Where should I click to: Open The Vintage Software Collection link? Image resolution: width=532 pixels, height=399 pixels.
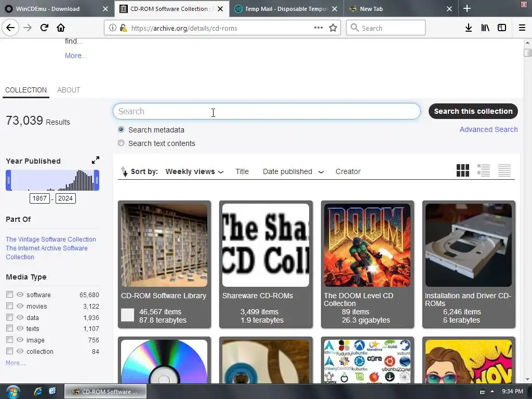click(x=51, y=240)
